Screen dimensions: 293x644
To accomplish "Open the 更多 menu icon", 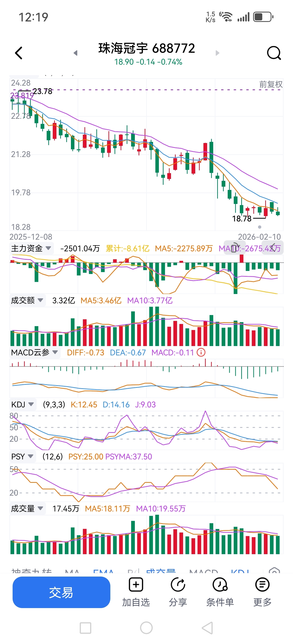I will click(262, 584).
